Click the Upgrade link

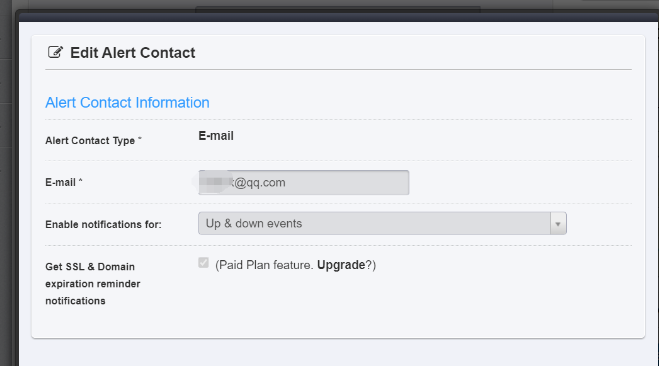click(341, 265)
